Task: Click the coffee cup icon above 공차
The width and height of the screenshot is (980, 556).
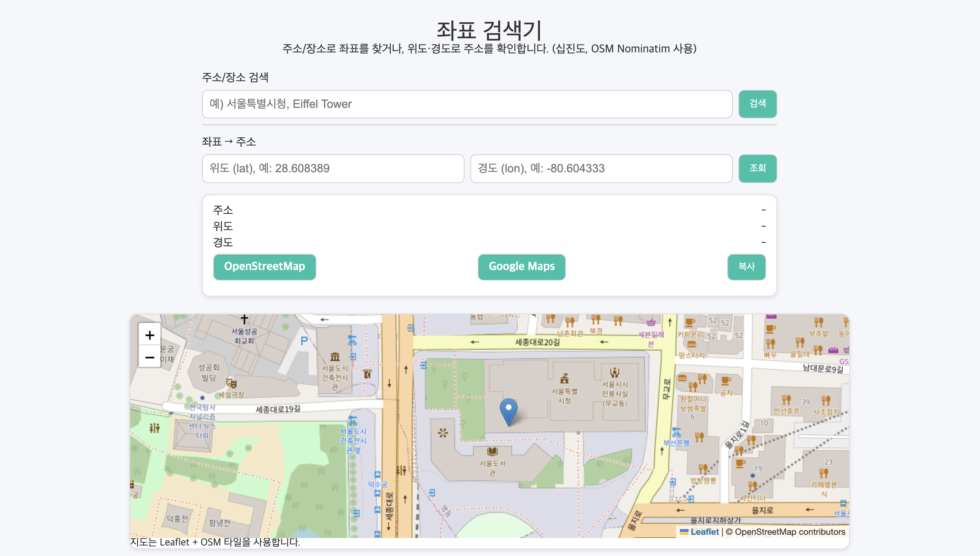Action: [x=725, y=381]
